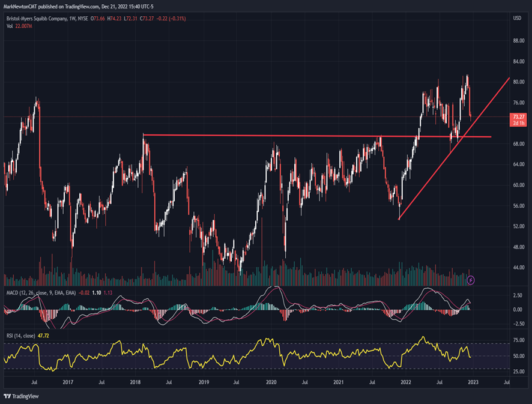This screenshot has height=404, width=532.
Task: Click the 80.00 price axis label
Action: click(x=519, y=82)
